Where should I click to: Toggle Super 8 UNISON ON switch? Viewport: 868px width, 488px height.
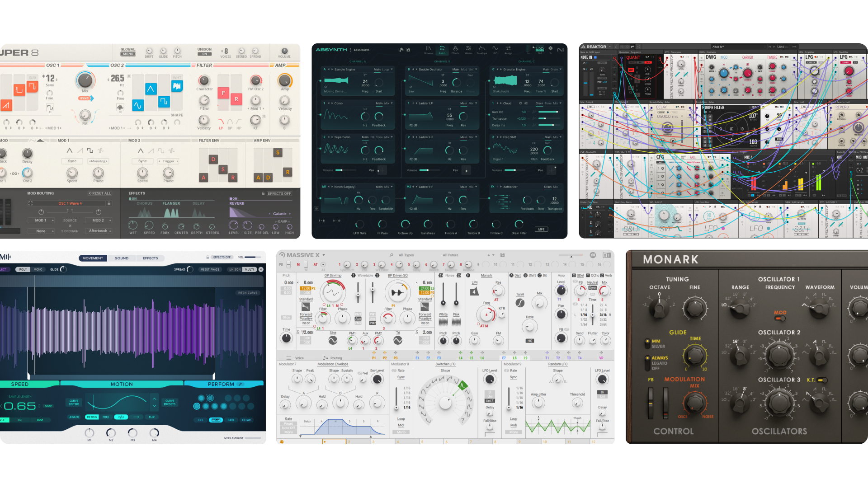pyautogui.click(x=204, y=54)
